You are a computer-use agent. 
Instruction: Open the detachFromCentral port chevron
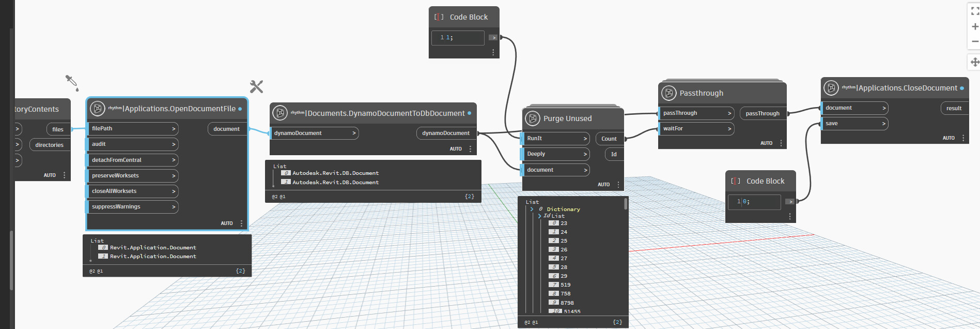174,160
